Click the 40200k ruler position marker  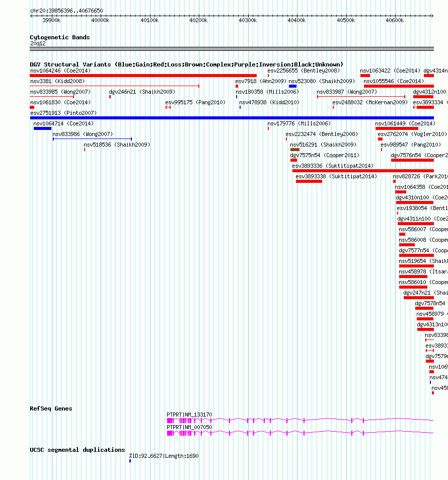[198, 20]
